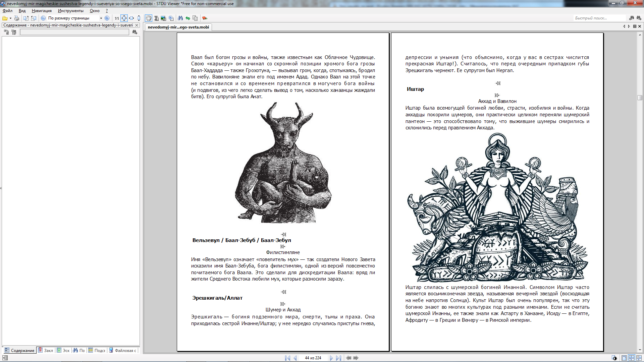Copy the selection with the copy icon

point(195,18)
